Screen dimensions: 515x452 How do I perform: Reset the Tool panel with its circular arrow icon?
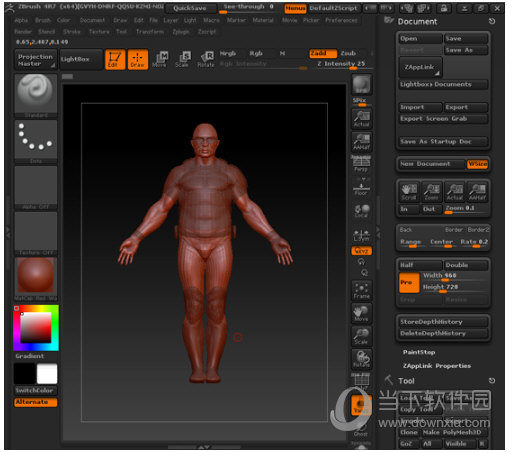(x=492, y=381)
